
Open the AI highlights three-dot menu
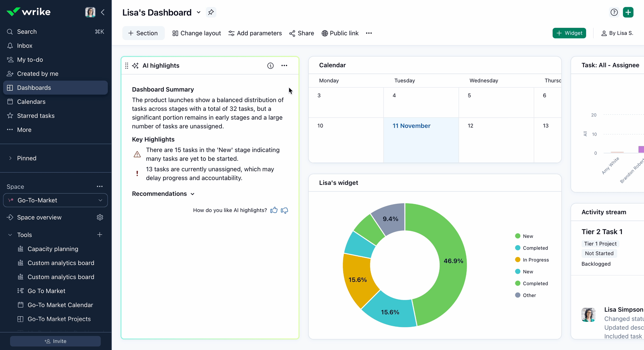click(x=284, y=66)
